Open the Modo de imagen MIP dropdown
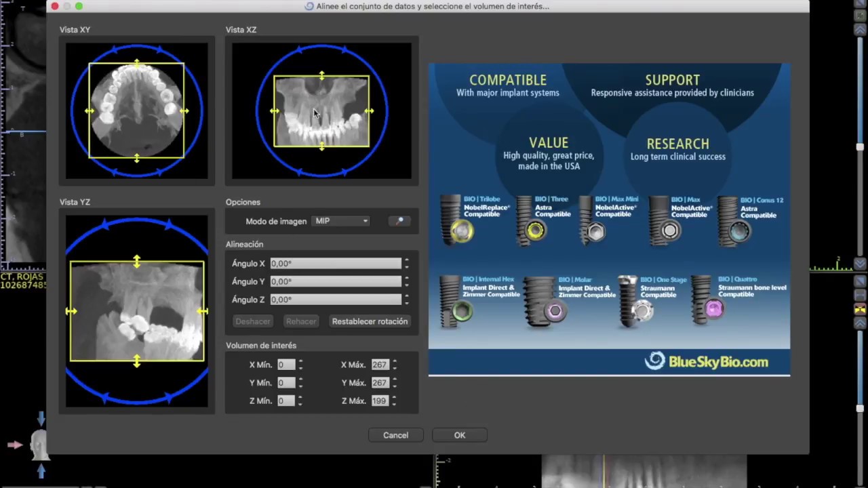The width and height of the screenshot is (868, 488). tap(341, 221)
